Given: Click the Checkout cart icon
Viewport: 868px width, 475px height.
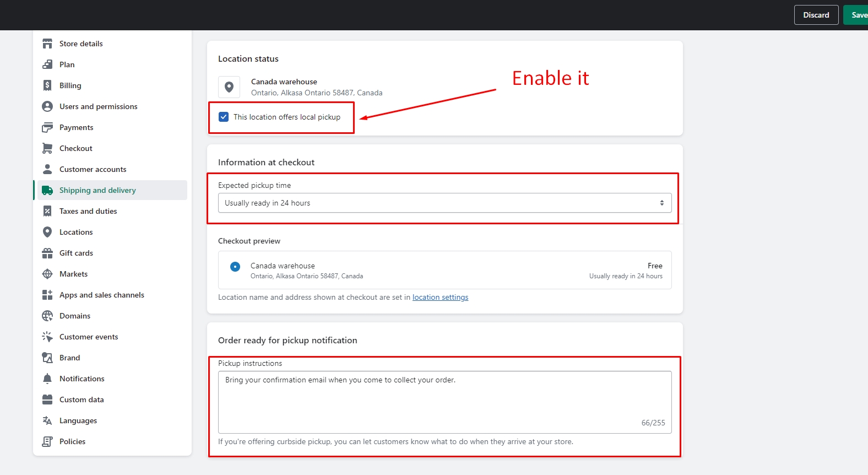Looking at the screenshot, I should click(47, 148).
